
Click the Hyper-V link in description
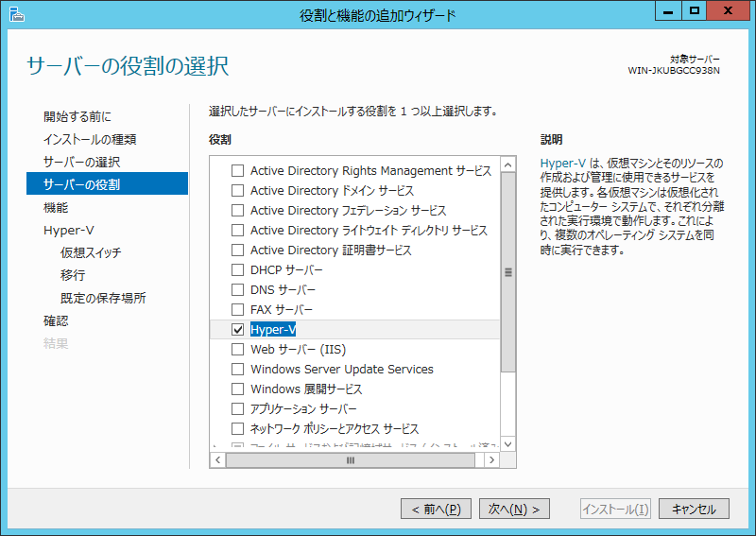562,163
